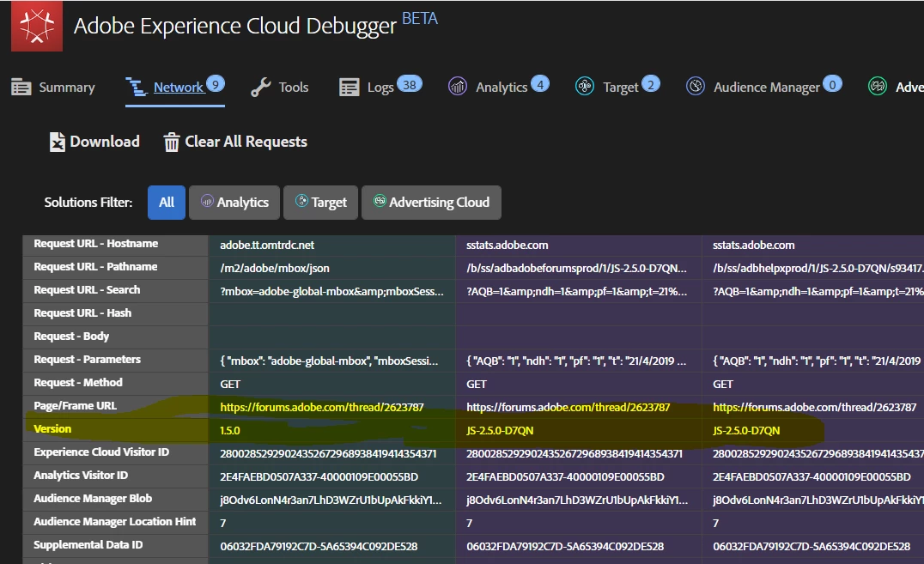Click the adobe.tt.omtrdc.net hostname cell

[267, 245]
